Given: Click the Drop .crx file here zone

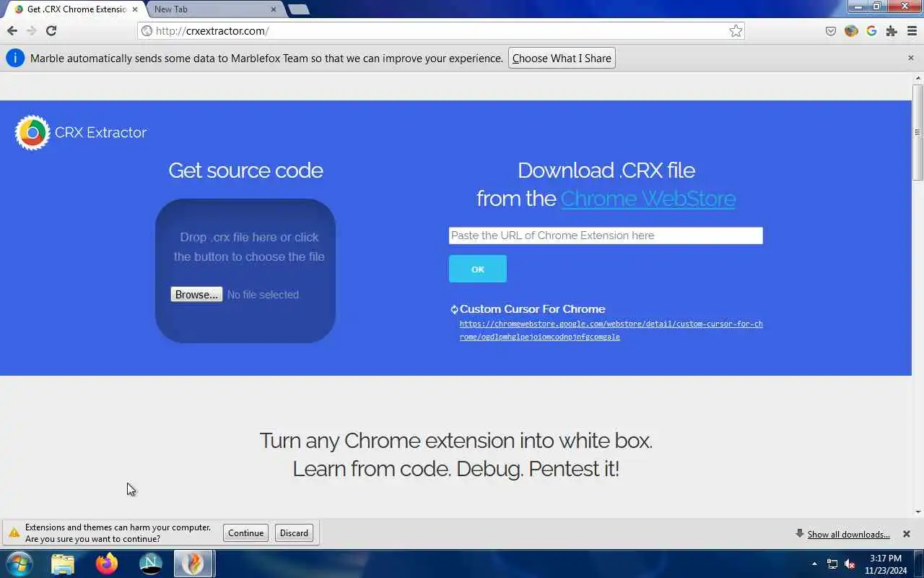Looking at the screenshot, I should (x=245, y=271).
